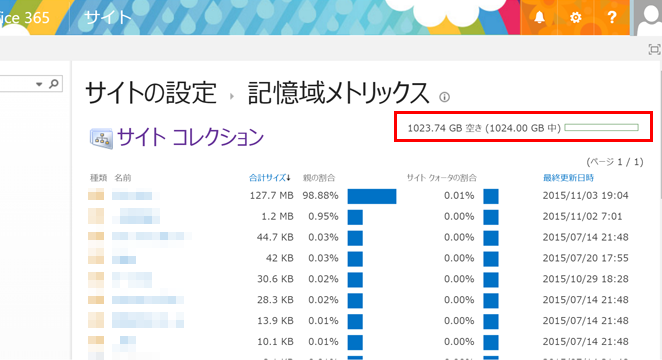The image size is (662, 360).
Task: Expand the search scope dropdown arrow
Action: tap(39, 84)
